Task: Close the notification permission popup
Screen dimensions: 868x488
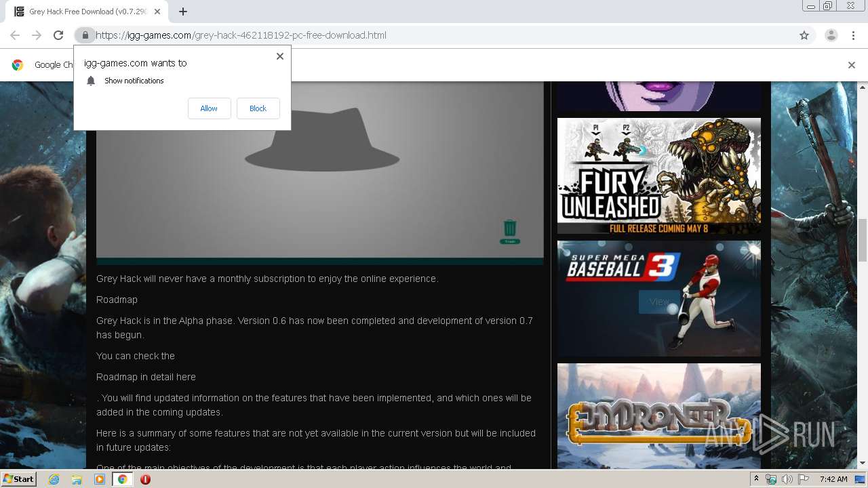Action: 280,56
